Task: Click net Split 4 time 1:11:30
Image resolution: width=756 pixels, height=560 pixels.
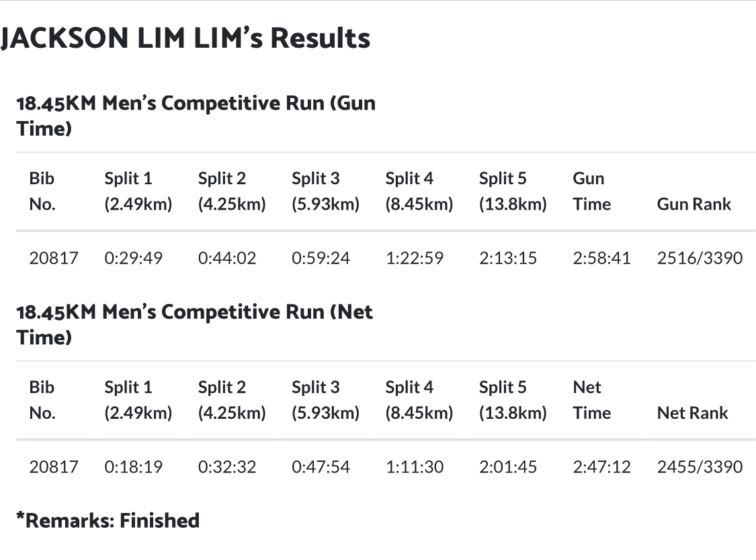Action: pos(414,467)
